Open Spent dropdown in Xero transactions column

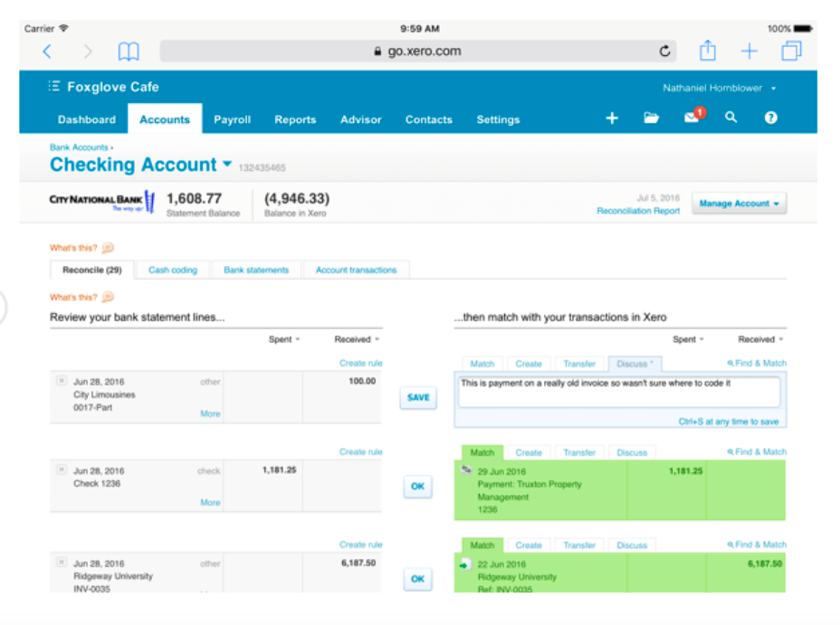[x=688, y=339]
